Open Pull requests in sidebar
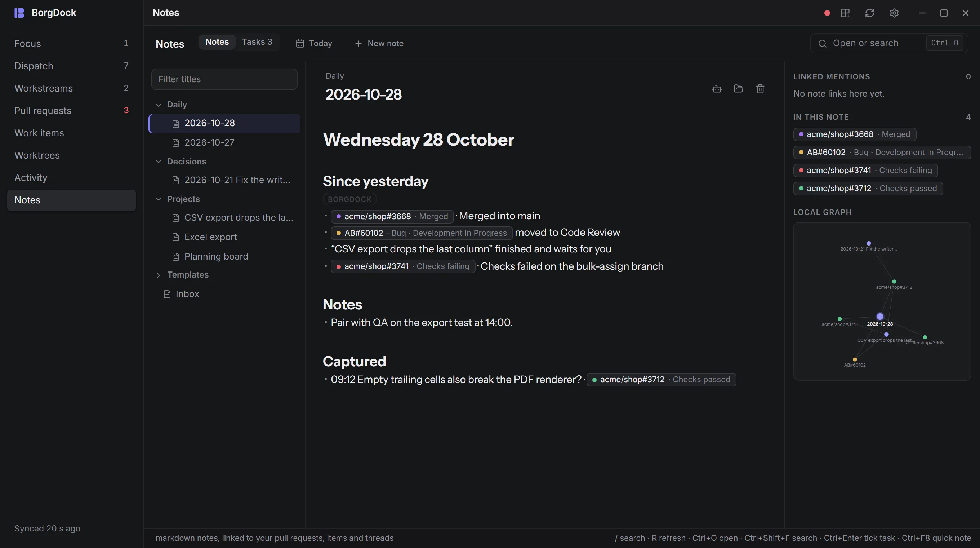The width and height of the screenshot is (980, 548). [72, 111]
